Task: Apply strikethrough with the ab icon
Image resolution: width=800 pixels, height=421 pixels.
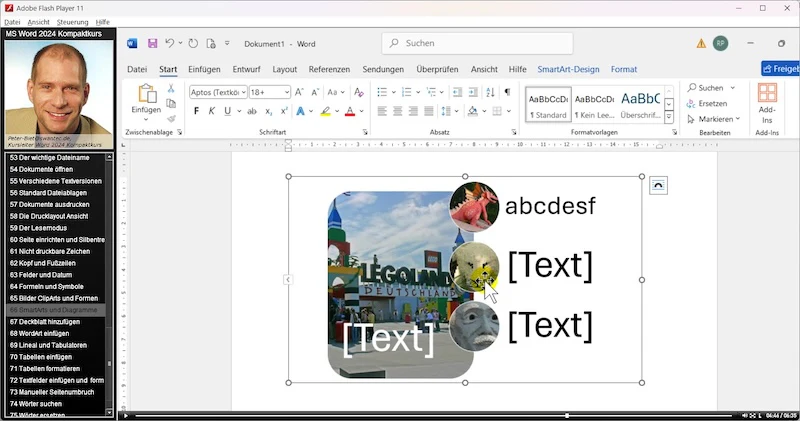Action: point(252,111)
